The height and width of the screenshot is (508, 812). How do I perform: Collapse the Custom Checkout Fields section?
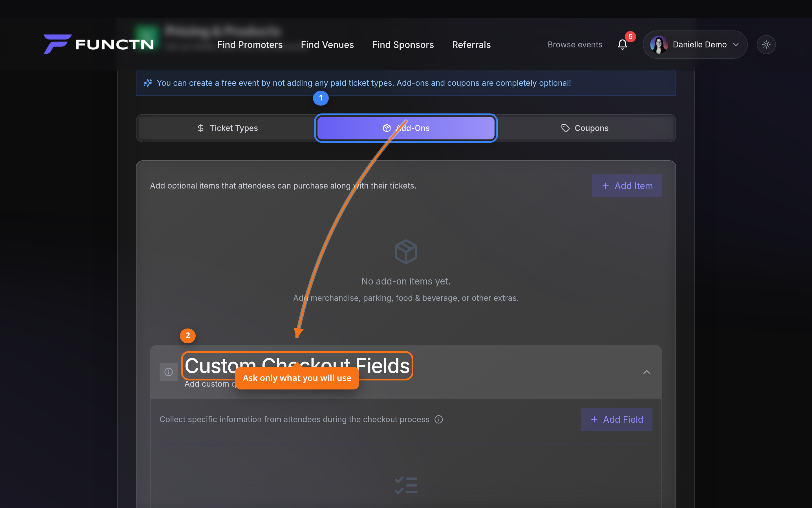[x=646, y=372]
